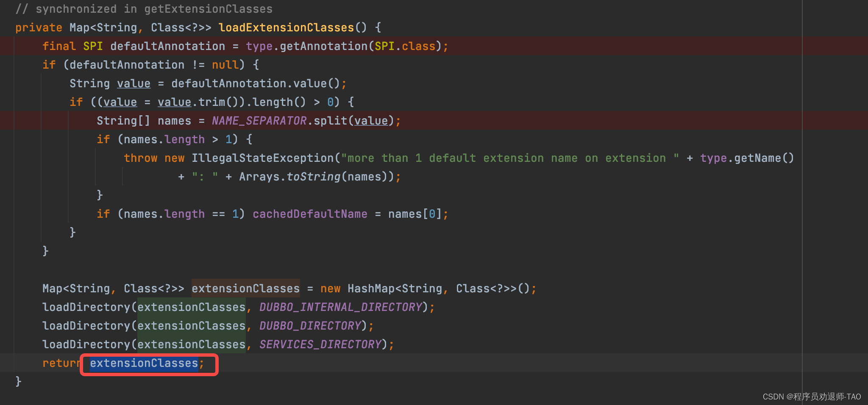Click the trim() call in if condition
This screenshot has width=868, height=405.
point(218,102)
